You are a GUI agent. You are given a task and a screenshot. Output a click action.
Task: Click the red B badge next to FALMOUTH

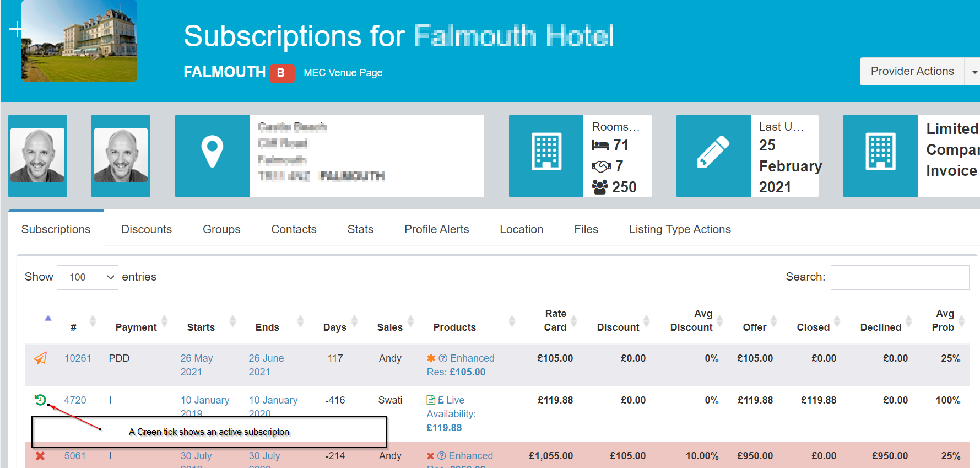click(281, 73)
